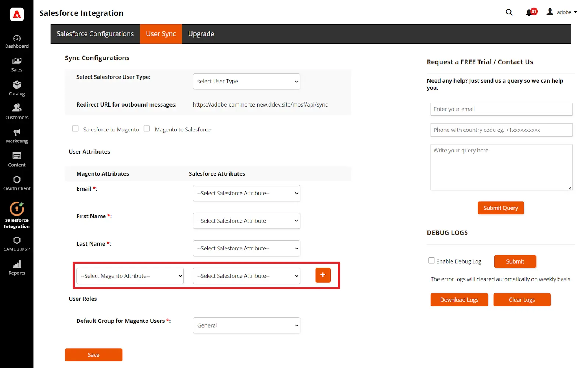Click the Salesforce Integration page title
588x368 pixels.
[81, 13]
